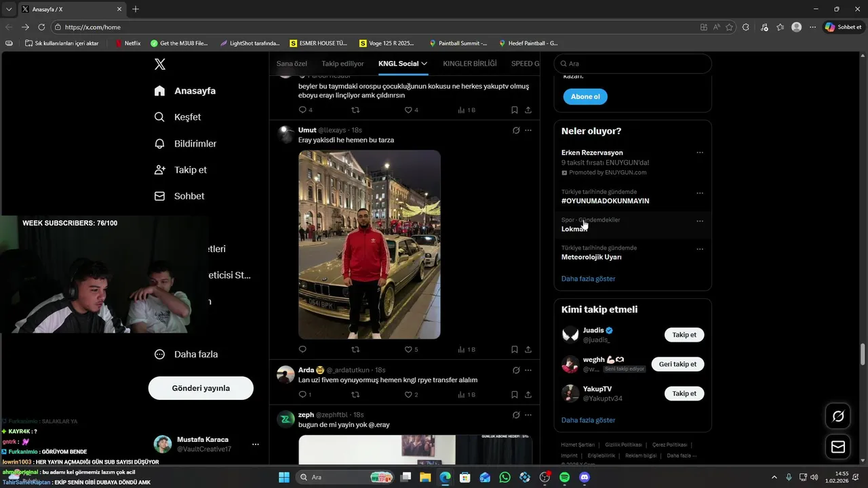Bookmark the top post about yakuptv
Viewport: 868px width, 488px height.
[515, 110]
